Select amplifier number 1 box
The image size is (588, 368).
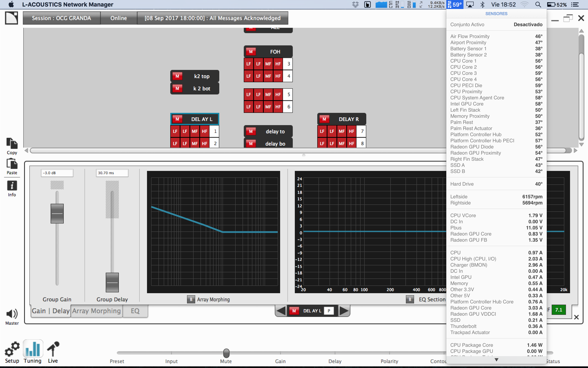(x=215, y=131)
